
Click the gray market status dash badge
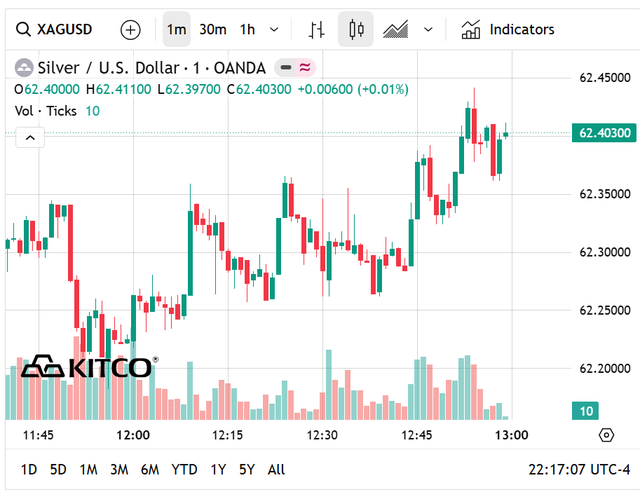[x=286, y=67]
